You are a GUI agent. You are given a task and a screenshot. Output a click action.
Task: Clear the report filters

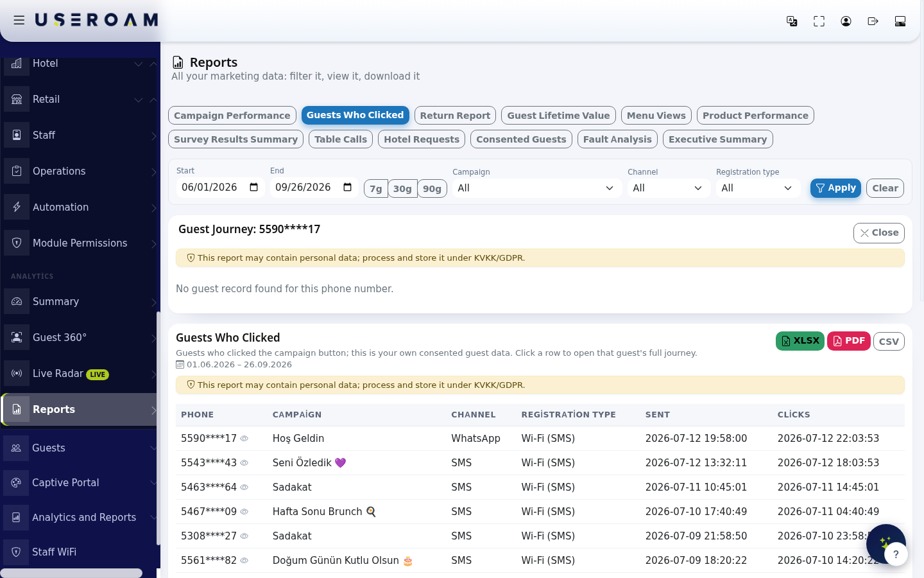(885, 188)
